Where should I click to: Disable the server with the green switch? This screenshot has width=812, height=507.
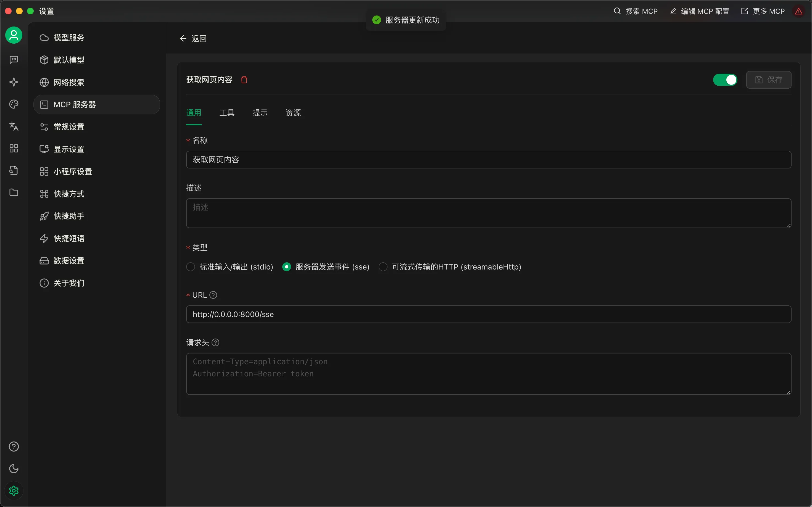click(x=725, y=80)
